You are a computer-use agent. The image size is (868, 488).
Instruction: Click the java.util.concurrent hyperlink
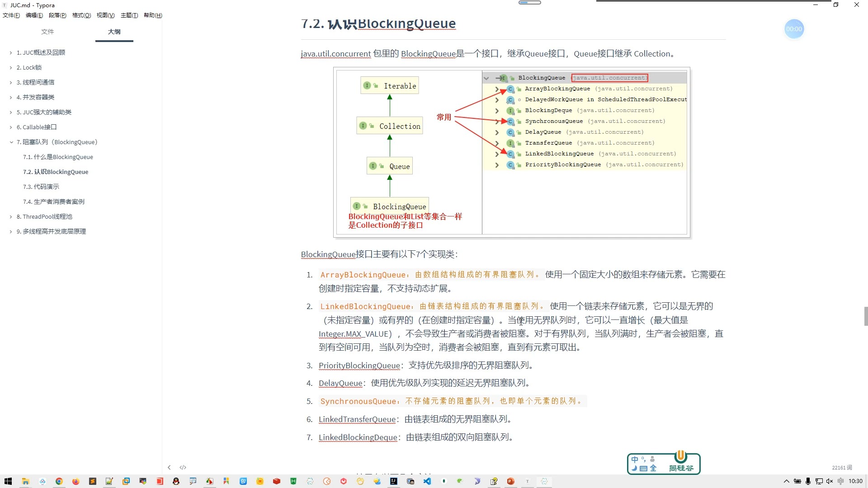pyautogui.click(x=335, y=53)
